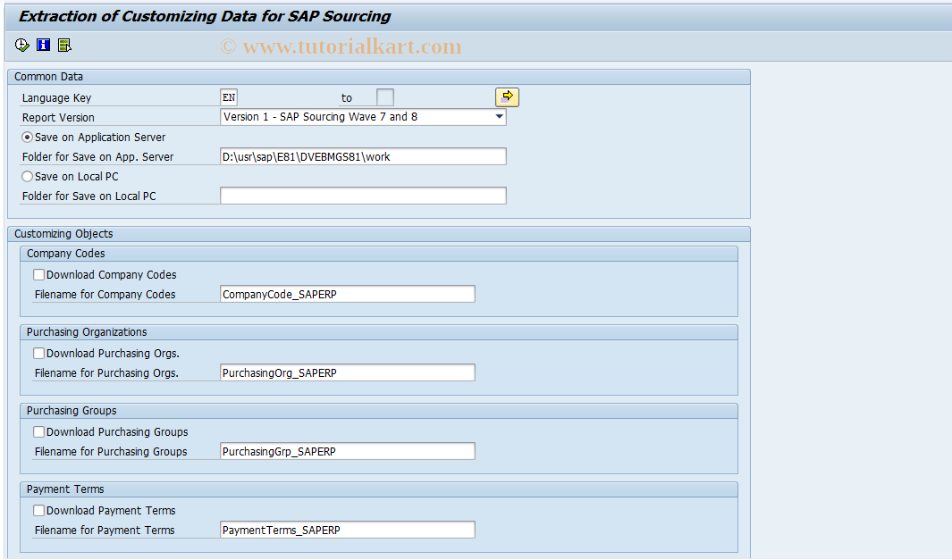Screen dimensions: 952x560
Task: Click 'Filename for Company Codes' label
Action: click(x=105, y=294)
